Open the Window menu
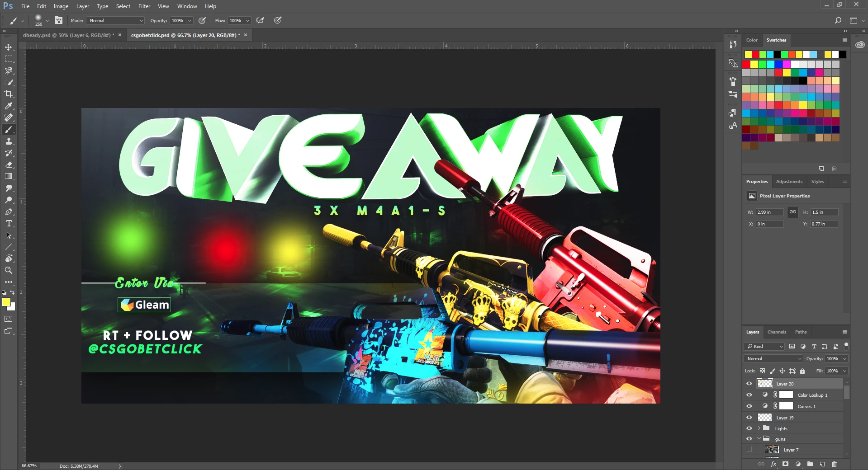Viewport: 868px width, 470px height. (187, 6)
